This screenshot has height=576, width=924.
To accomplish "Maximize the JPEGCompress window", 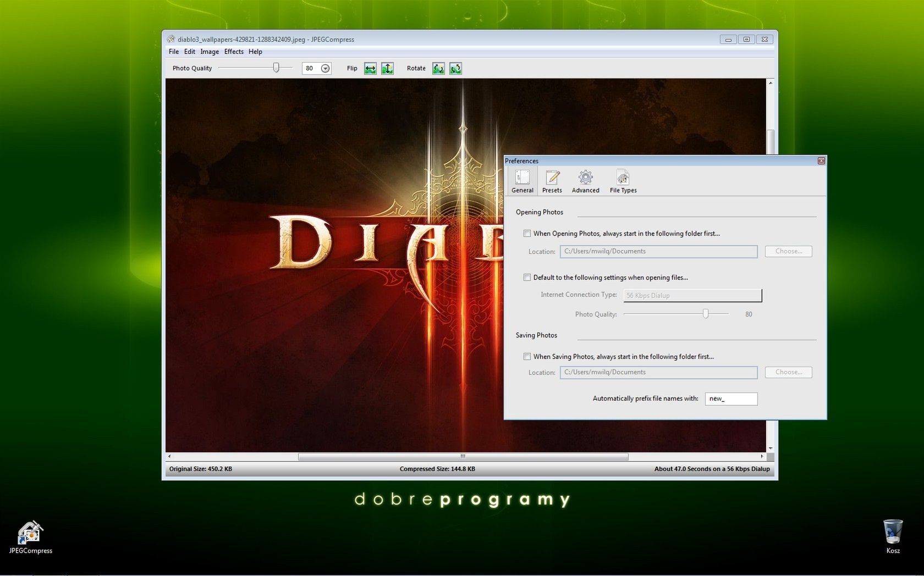I will pyautogui.click(x=746, y=39).
